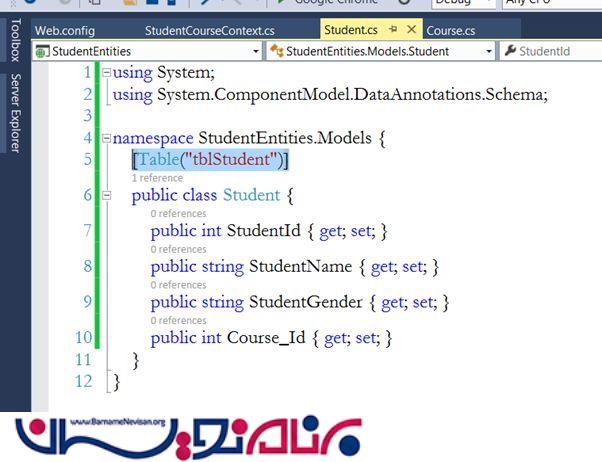Screen dimensions: 602x462
Task: Click line number 5 in the margin
Action: pos(88,159)
